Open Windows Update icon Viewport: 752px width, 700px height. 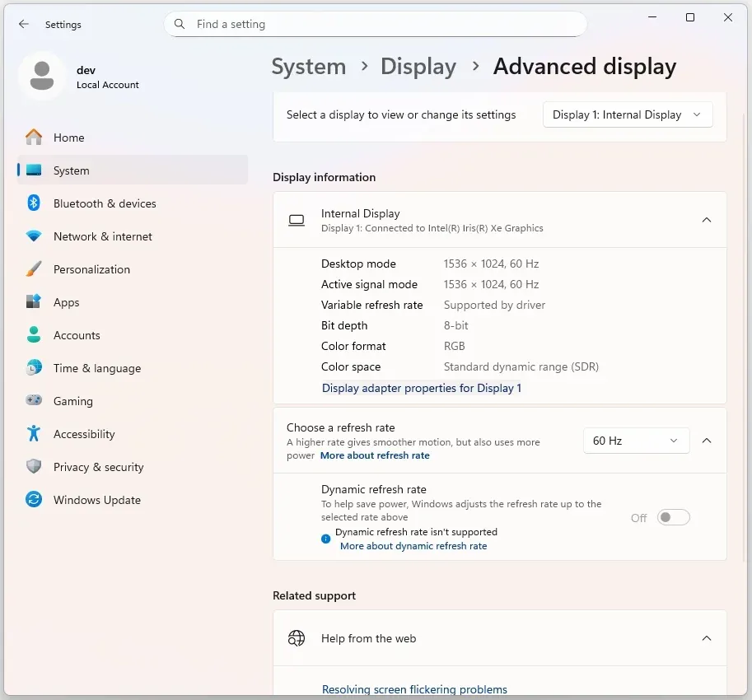click(x=34, y=500)
